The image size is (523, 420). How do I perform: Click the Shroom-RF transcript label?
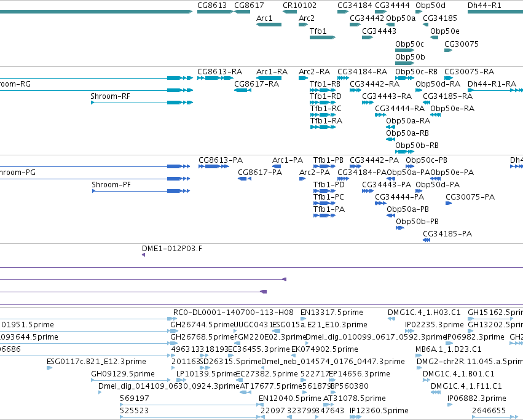click(x=111, y=96)
